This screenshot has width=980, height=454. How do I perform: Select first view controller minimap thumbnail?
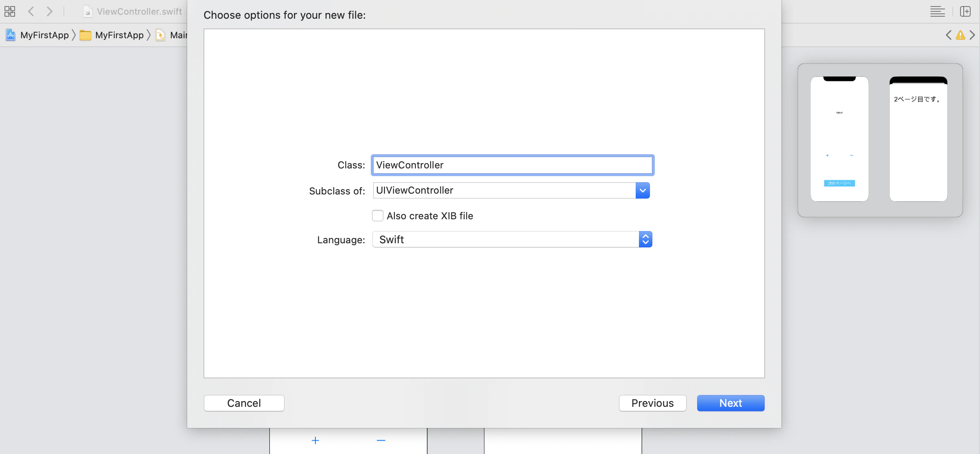840,139
